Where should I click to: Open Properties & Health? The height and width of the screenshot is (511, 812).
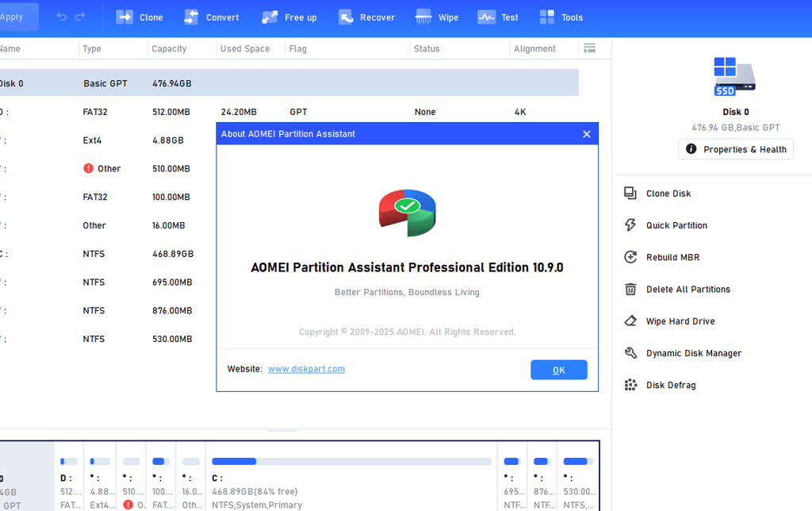pos(735,149)
